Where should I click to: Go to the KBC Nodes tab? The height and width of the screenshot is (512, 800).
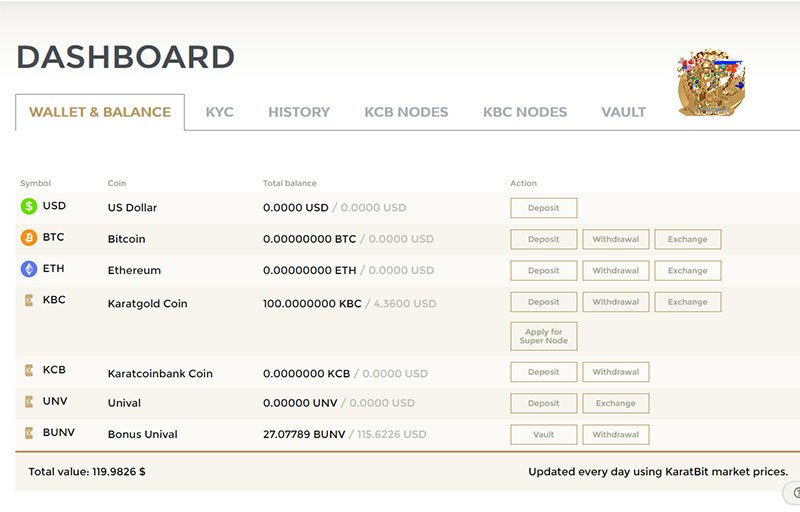tap(525, 112)
